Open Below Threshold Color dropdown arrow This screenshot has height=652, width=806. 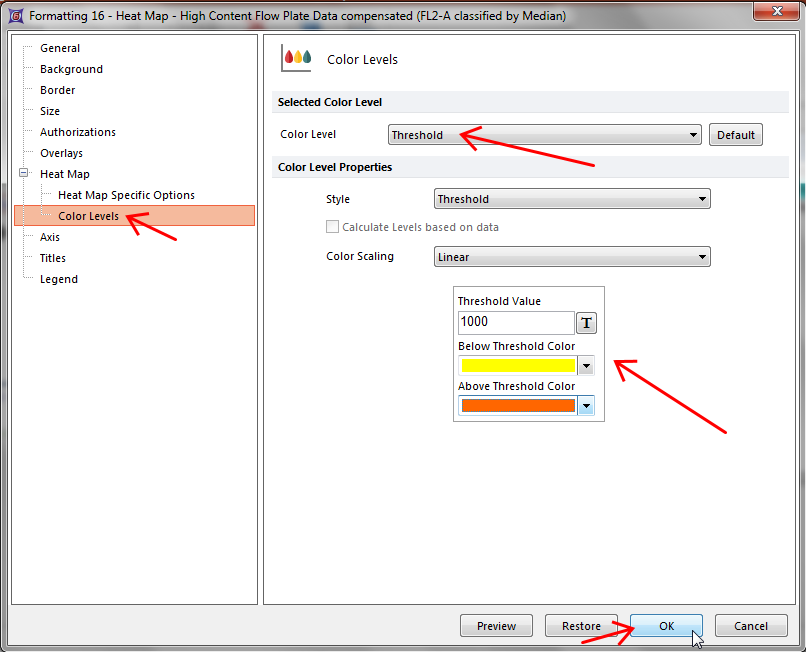click(586, 366)
